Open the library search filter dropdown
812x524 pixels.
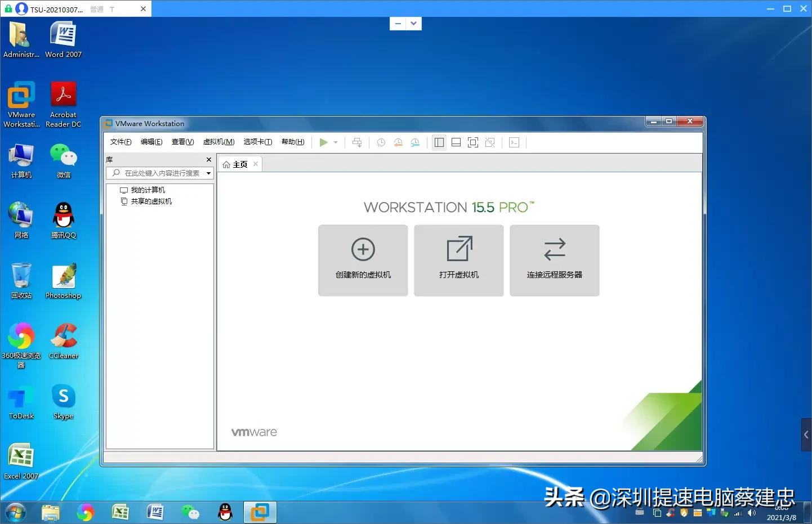[208, 173]
